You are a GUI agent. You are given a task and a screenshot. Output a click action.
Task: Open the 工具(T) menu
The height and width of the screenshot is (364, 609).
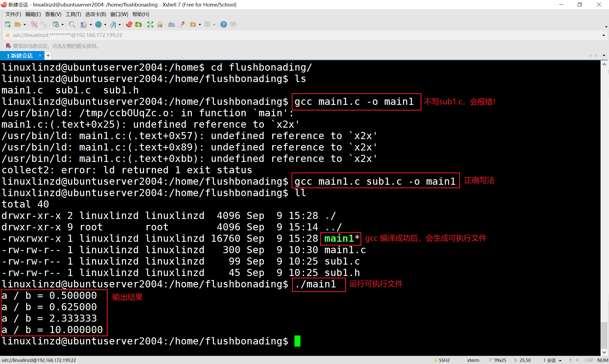pos(73,14)
